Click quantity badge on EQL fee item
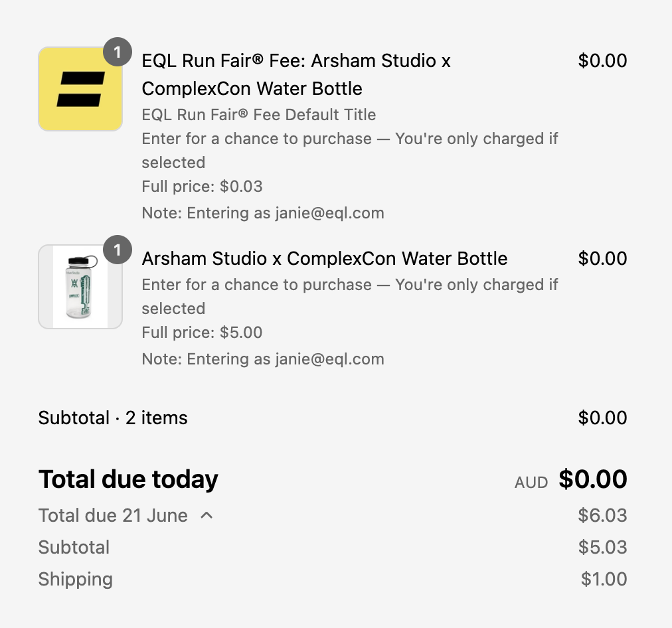This screenshot has height=628, width=672. click(x=118, y=52)
